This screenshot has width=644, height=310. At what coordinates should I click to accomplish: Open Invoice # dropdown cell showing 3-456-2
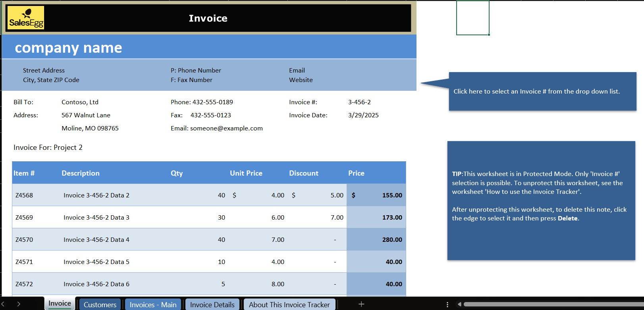pos(359,102)
